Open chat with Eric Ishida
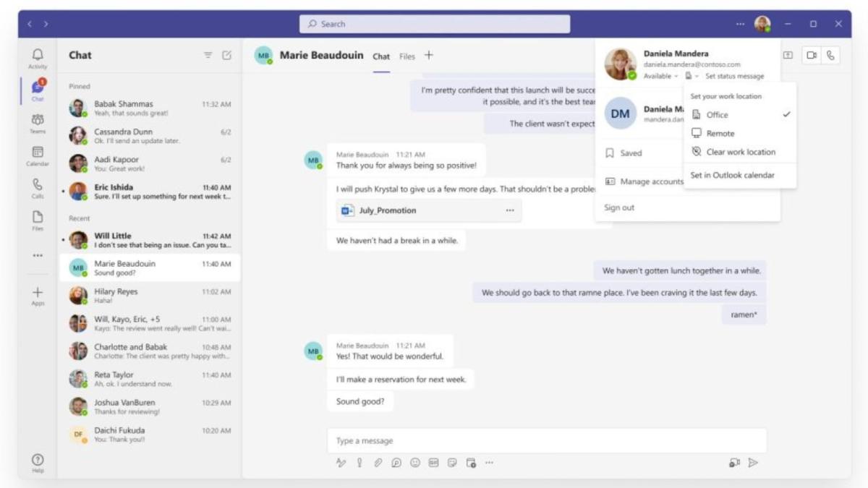Image resolution: width=868 pixels, height=488 pixels. click(150, 192)
